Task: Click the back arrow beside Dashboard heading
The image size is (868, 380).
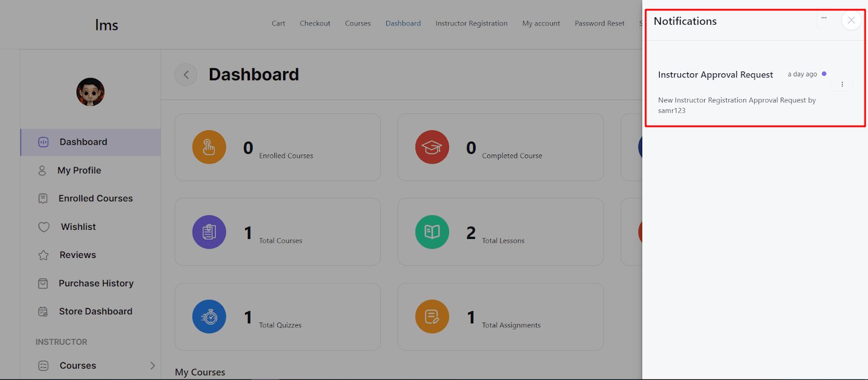Action: 186,75
